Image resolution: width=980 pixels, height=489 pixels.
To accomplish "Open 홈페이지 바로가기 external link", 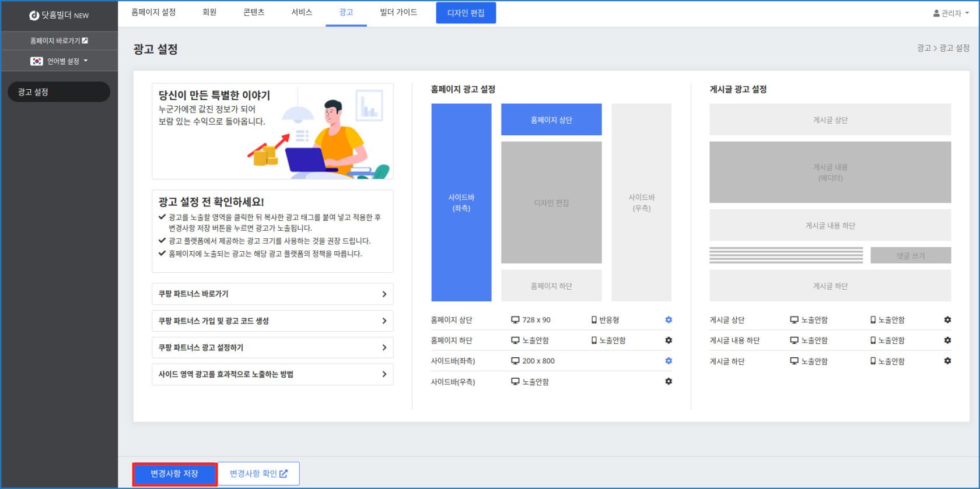I will [59, 41].
